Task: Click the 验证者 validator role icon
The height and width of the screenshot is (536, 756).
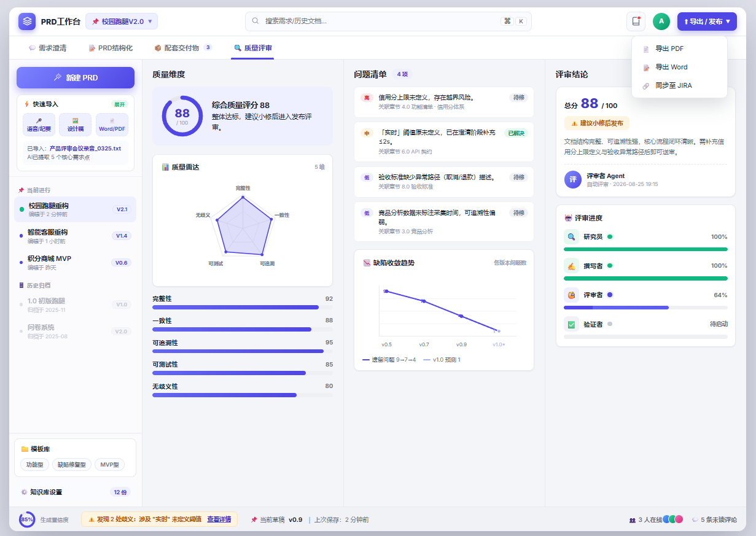Action: [571, 324]
